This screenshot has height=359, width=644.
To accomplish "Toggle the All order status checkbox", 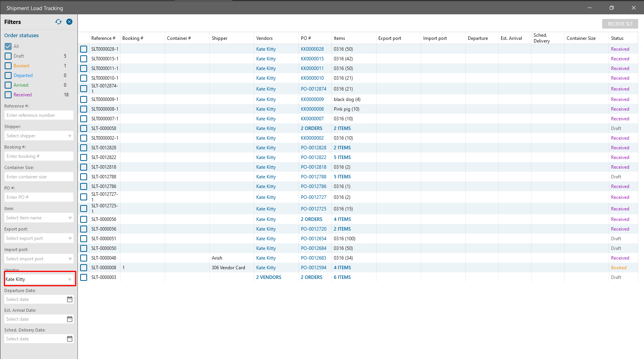I will [x=8, y=46].
